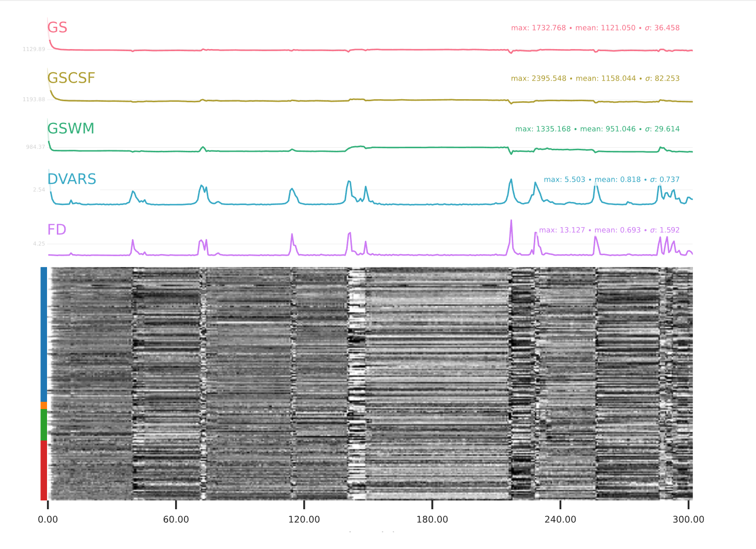This screenshot has width=756, height=549.
Task: Click the GSCSF statistics text showing max 2395.548
Action: pyautogui.click(x=595, y=79)
